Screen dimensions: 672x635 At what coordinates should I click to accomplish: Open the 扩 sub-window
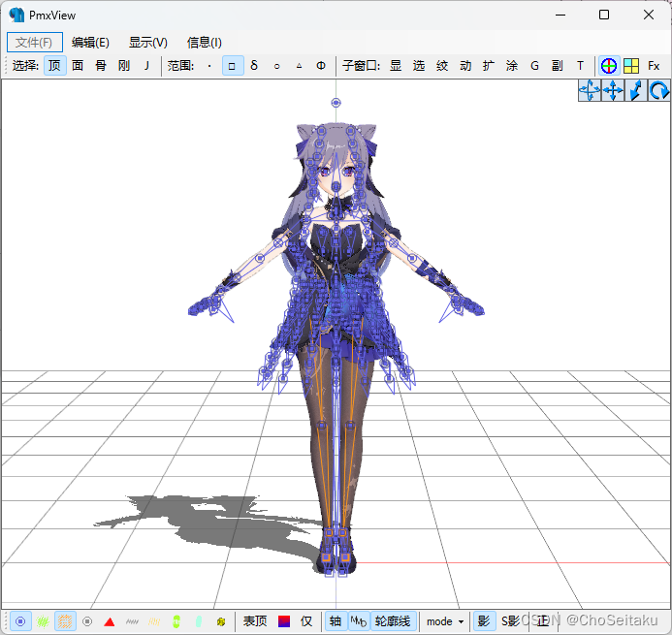point(488,66)
